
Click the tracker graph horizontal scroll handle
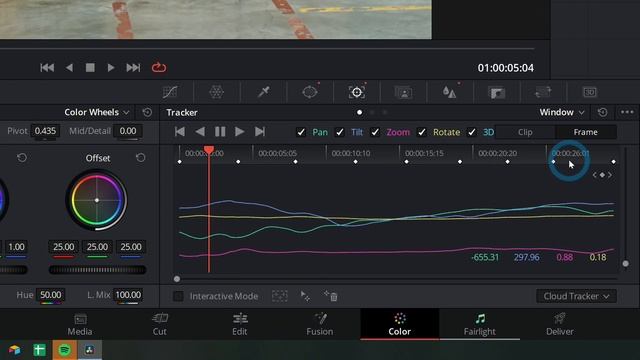click(177, 279)
